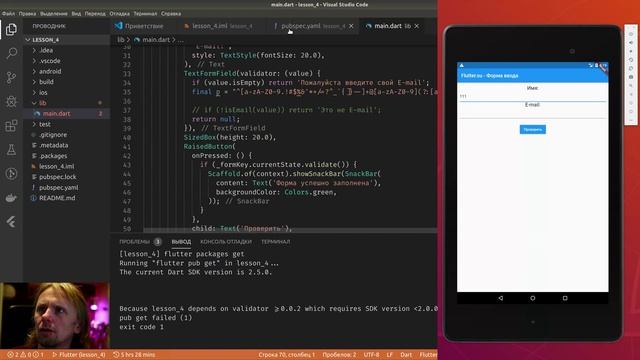Switch to the lesson_4.iml editor tab
The image size is (640, 360).
[x=222, y=26]
